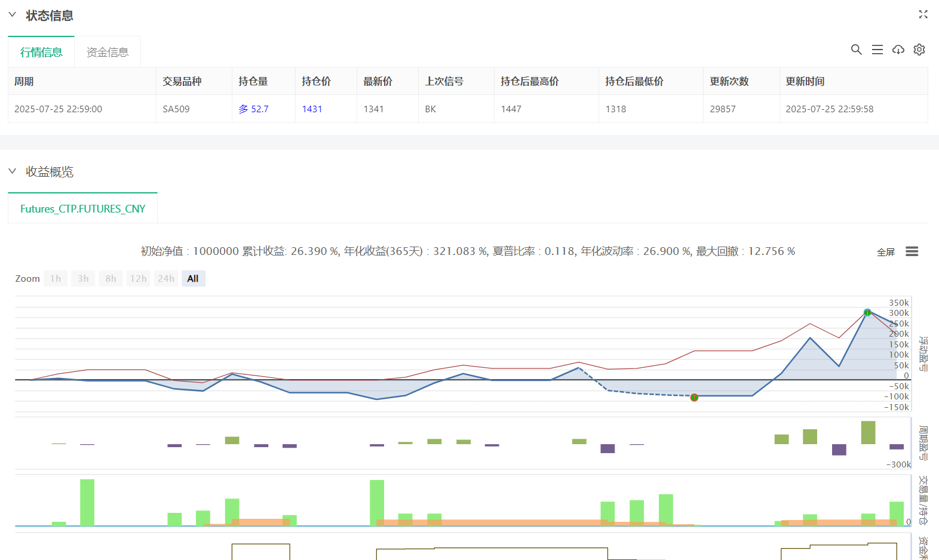
Task: Open chart hamburger menu icon
Action: tap(912, 251)
